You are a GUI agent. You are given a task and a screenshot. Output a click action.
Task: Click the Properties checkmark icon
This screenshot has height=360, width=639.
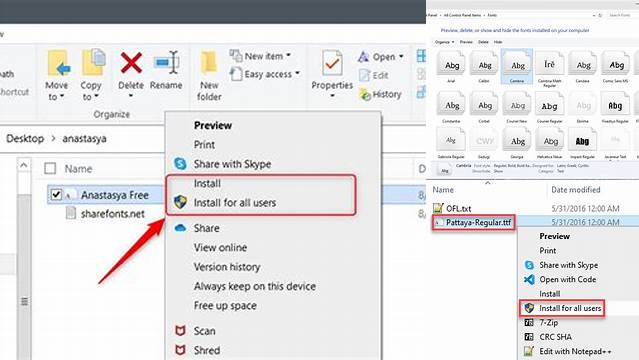(x=332, y=62)
